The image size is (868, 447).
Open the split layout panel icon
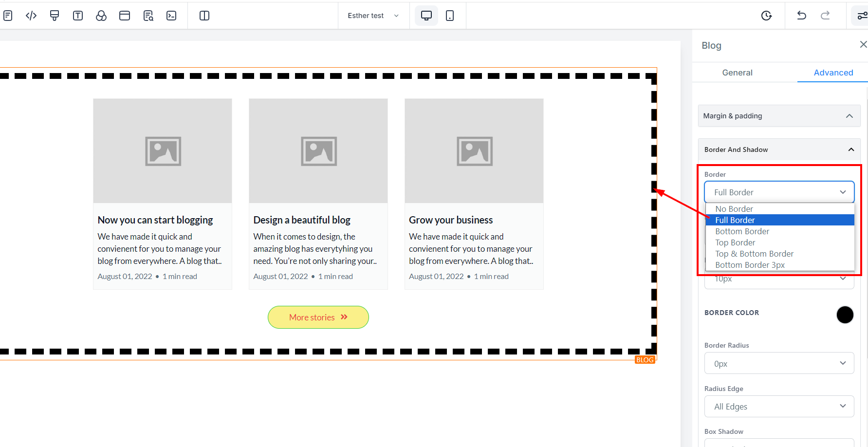tap(204, 16)
